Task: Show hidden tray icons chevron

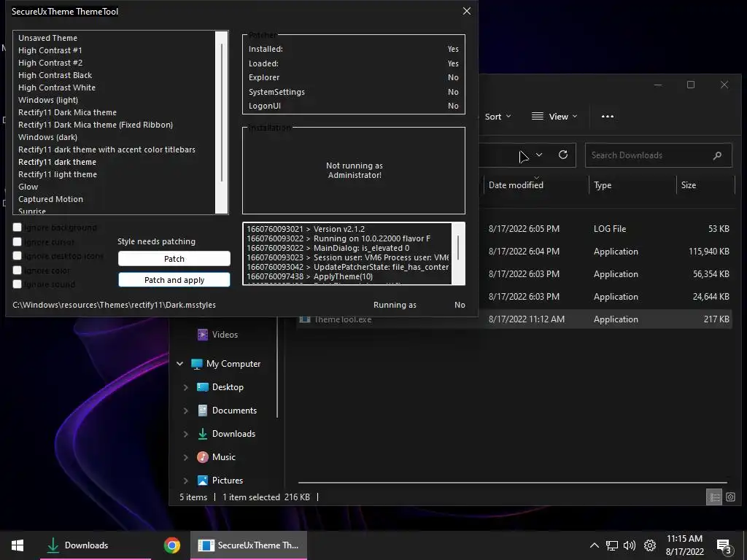Action: (x=594, y=545)
